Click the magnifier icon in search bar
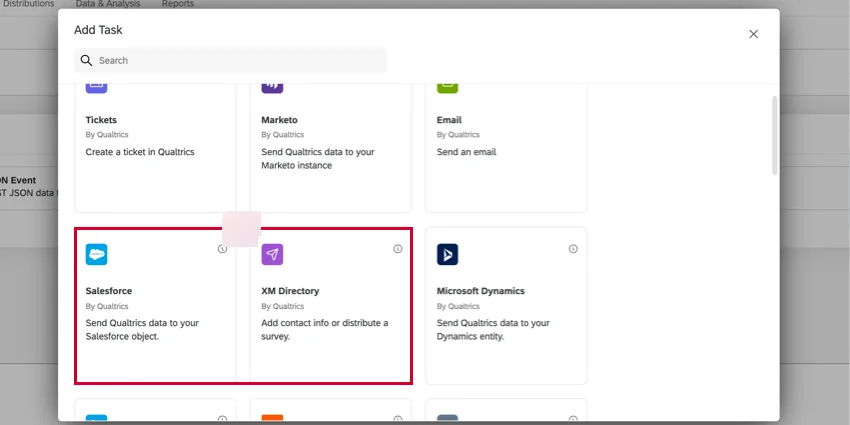850x425 pixels. point(87,60)
